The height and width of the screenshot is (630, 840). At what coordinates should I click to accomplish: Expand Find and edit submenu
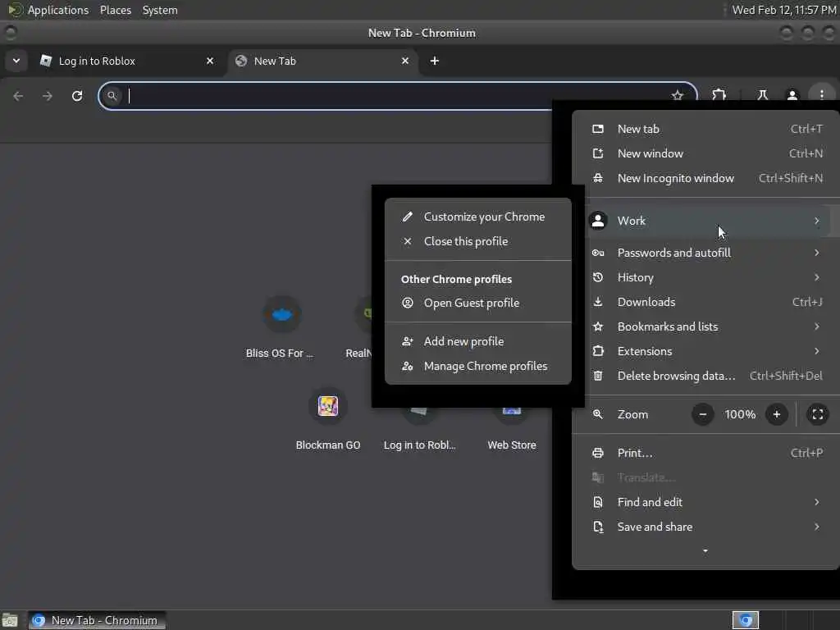click(707, 503)
